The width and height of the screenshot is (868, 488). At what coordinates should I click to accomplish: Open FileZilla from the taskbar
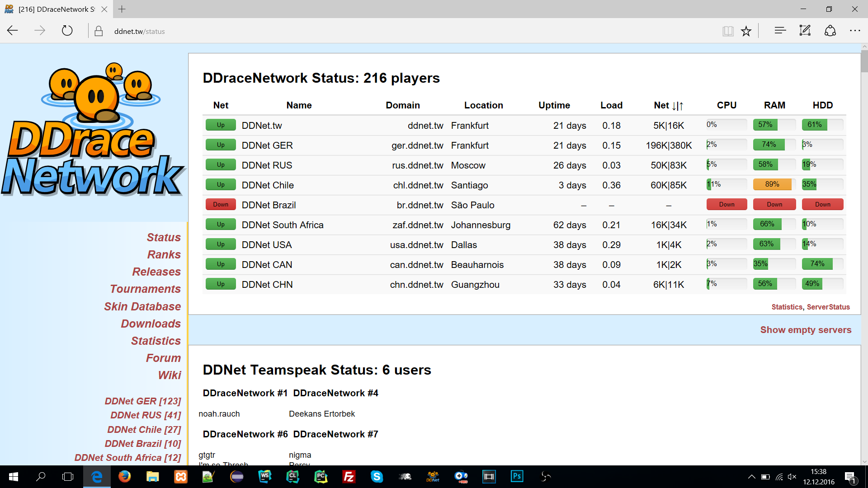point(349,477)
